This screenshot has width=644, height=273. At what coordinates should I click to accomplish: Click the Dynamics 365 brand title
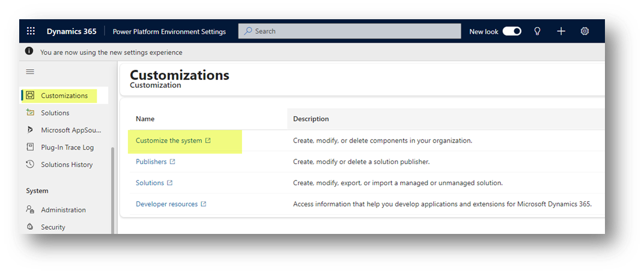coord(71,31)
